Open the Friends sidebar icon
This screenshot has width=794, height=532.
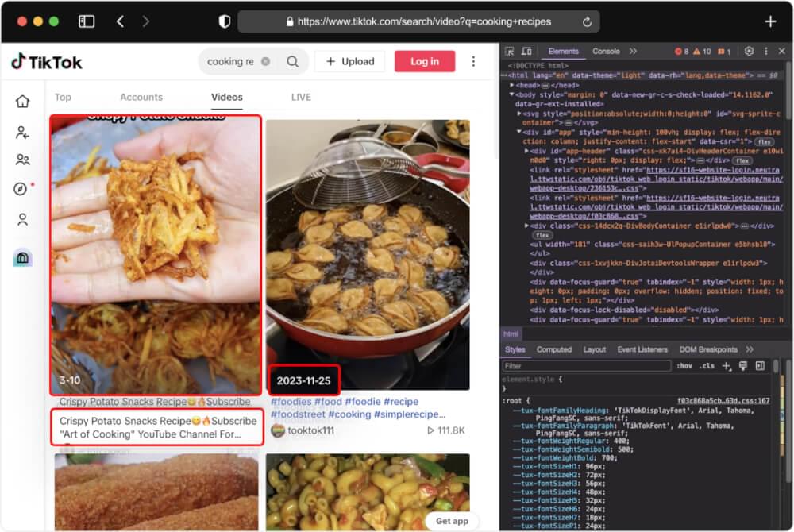point(22,160)
